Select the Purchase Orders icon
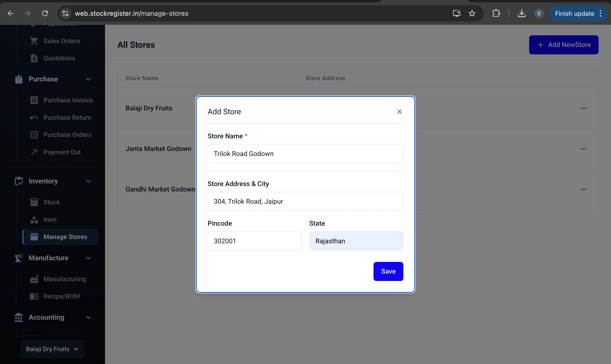The width and height of the screenshot is (611, 364). tap(34, 135)
